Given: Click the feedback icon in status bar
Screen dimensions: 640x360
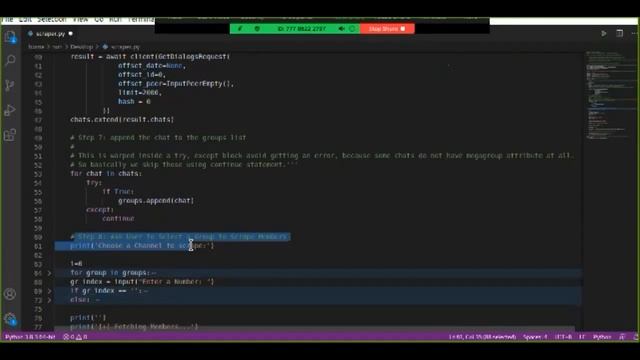Looking at the screenshot, I should coord(622,337).
